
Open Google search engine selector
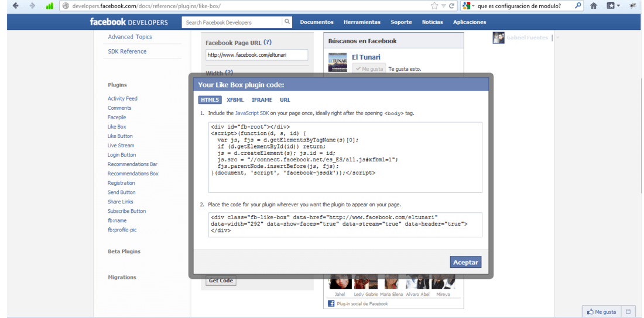(468, 6)
